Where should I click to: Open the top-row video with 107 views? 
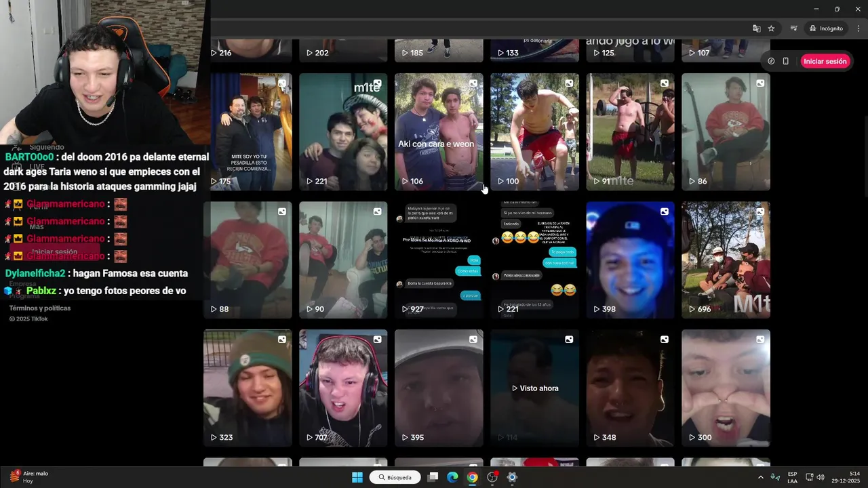pos(726,51)
